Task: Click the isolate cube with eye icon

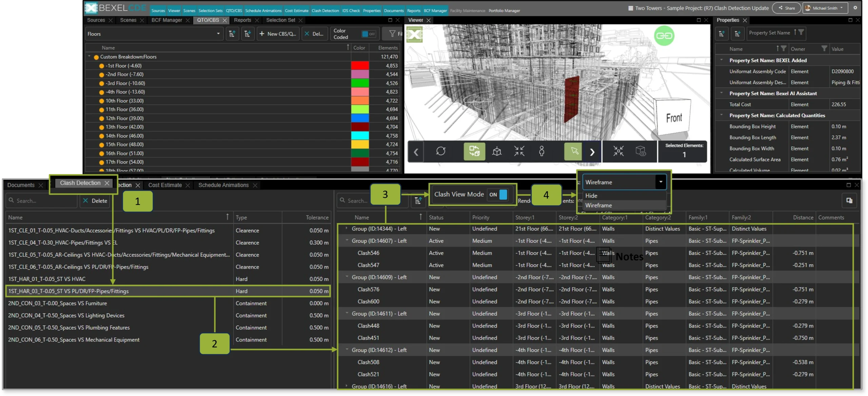Action: [x=640, y=151]
